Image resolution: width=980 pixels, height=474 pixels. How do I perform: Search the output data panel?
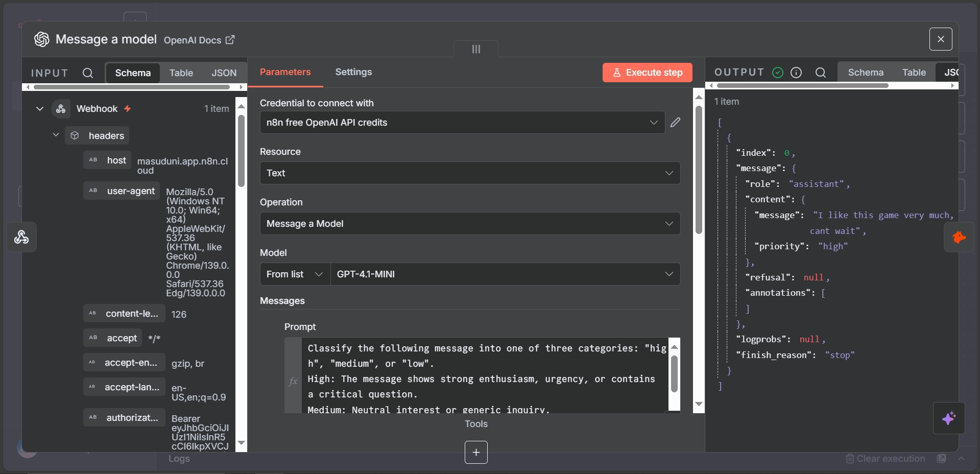(x=821, y=73)
